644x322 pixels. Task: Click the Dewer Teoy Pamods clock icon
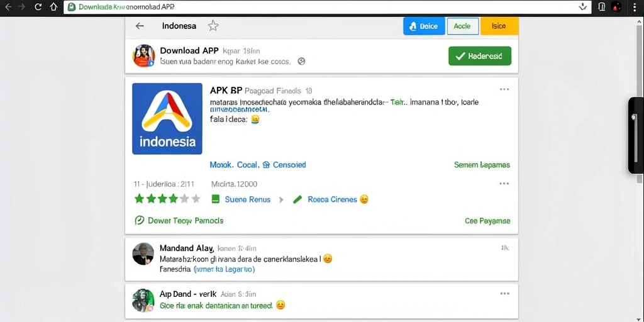[x=140, y=221]
